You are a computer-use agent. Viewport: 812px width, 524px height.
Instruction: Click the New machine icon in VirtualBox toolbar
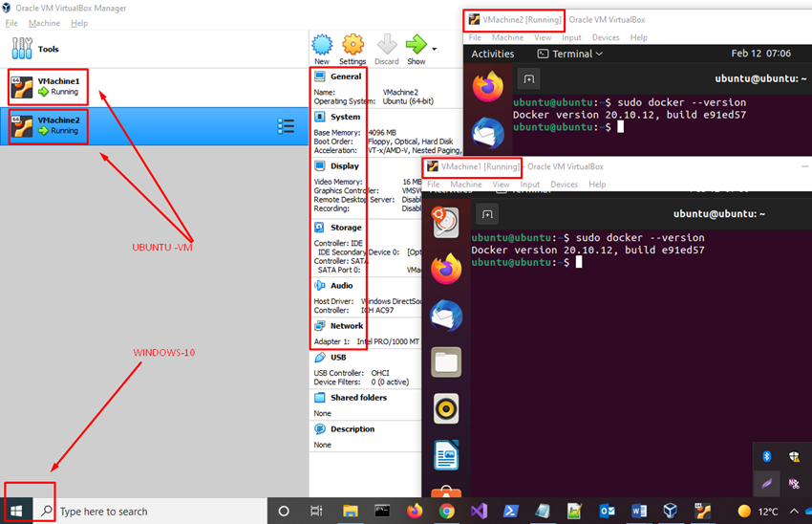[322, 45]
